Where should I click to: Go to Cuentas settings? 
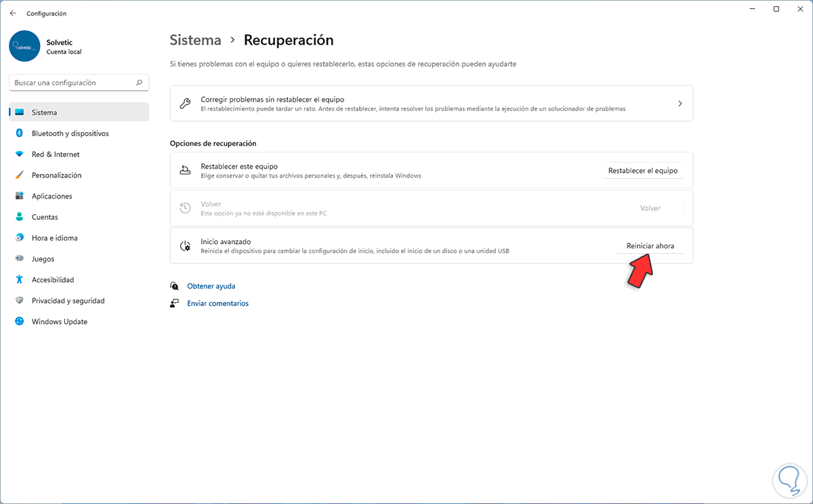[45, 217]
